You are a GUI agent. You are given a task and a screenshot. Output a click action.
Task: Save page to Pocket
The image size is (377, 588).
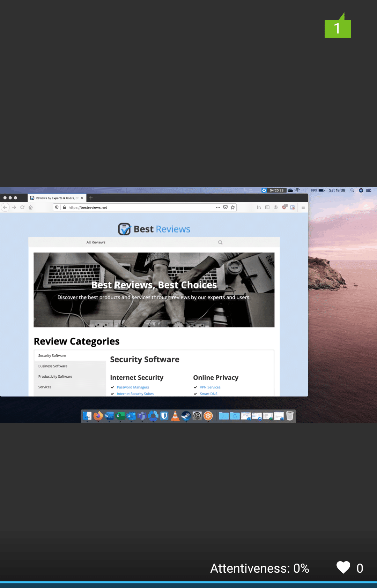226,207
